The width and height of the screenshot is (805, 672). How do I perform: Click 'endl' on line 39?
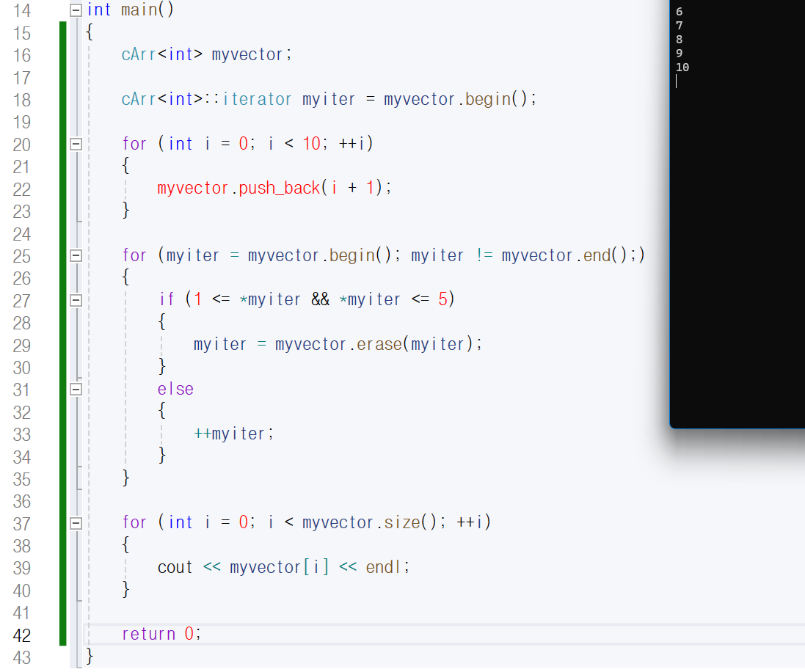[x=383, y=567]
